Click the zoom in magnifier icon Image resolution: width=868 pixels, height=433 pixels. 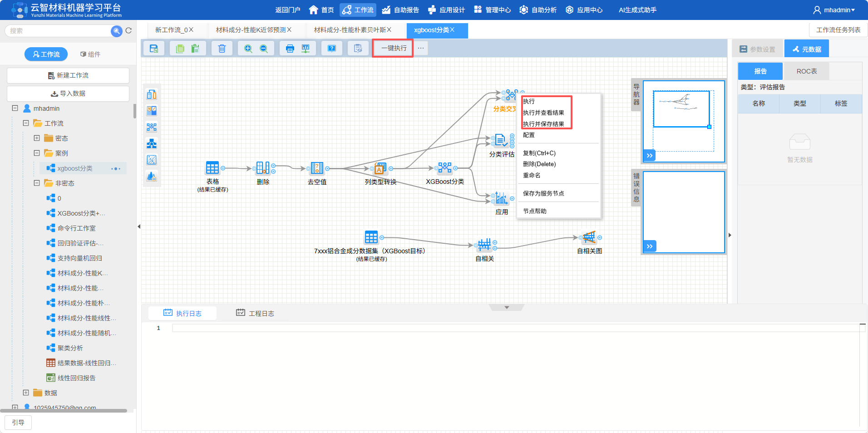pyautogui.click(x=248, y=49)
